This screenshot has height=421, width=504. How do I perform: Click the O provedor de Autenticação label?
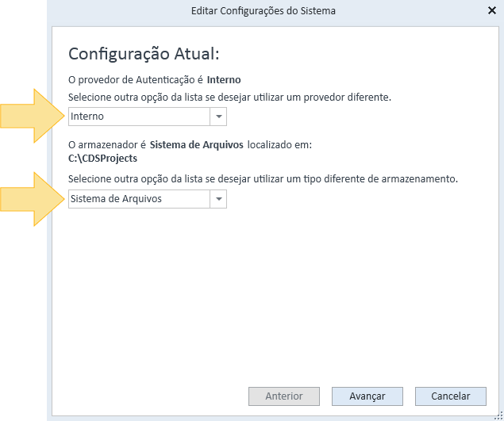(136, 79)
